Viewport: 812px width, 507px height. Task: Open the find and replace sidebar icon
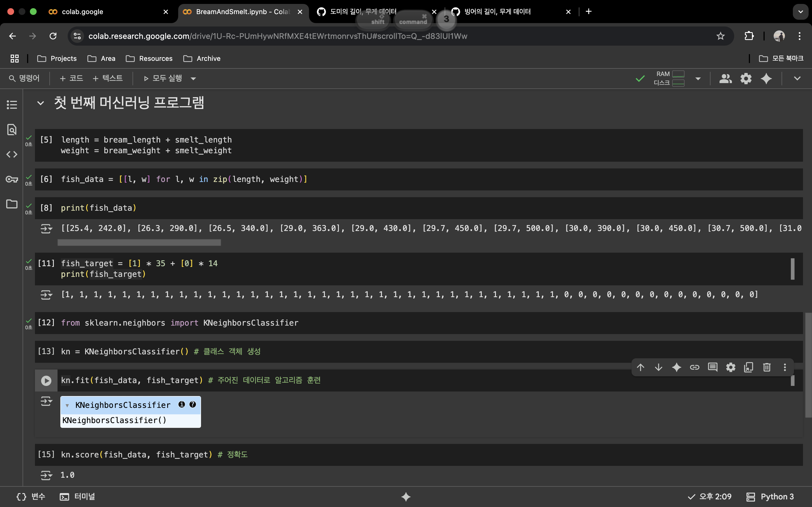coord(12,130)
